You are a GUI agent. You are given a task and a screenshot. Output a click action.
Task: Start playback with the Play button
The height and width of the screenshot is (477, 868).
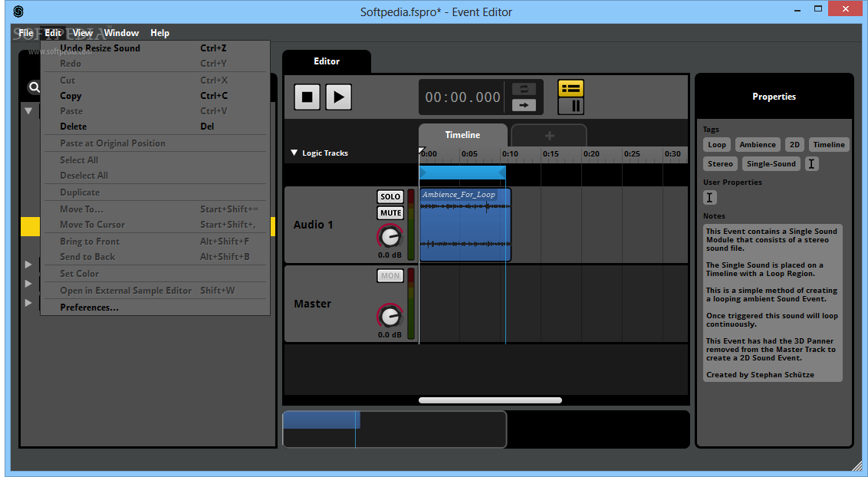[338, 97]
